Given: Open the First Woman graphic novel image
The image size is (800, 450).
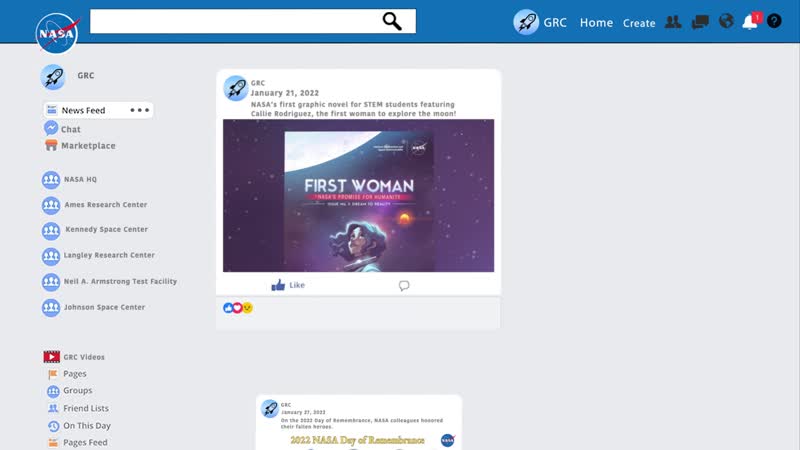Looking at the screenshot, I should [x=358, y=196].
